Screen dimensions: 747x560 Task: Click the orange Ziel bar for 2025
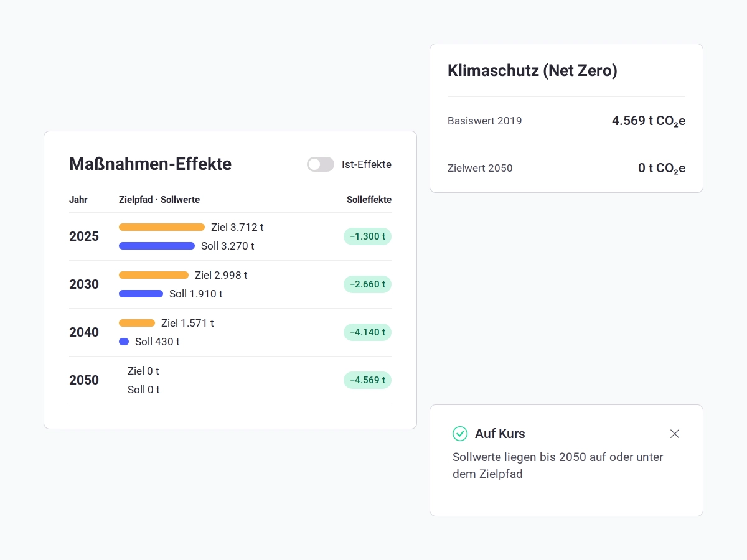point(162,227)
